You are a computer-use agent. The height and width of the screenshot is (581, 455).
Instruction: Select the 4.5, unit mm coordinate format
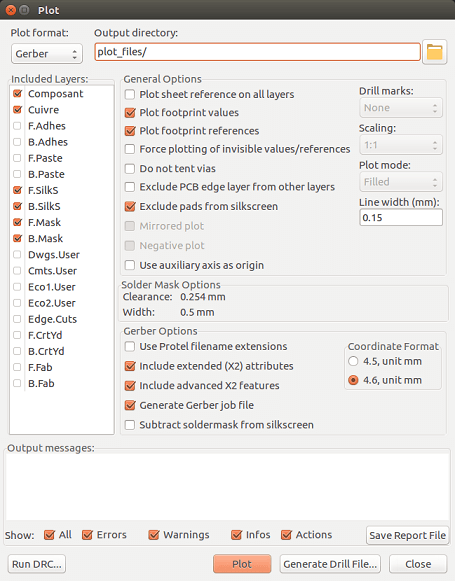(353, 361)
